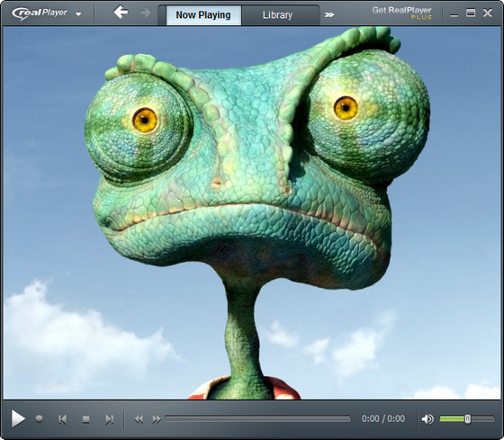Maximize the RealPlayer window
Image resolution: width=504 pixels, height=440 pixels.
471,13
